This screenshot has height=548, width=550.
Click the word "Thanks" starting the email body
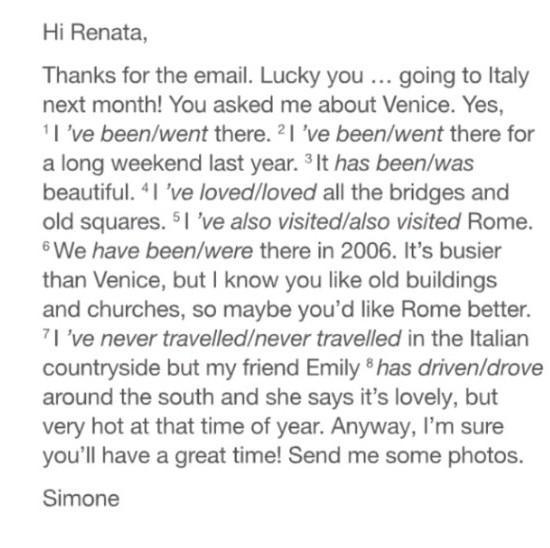click(79, 75)
